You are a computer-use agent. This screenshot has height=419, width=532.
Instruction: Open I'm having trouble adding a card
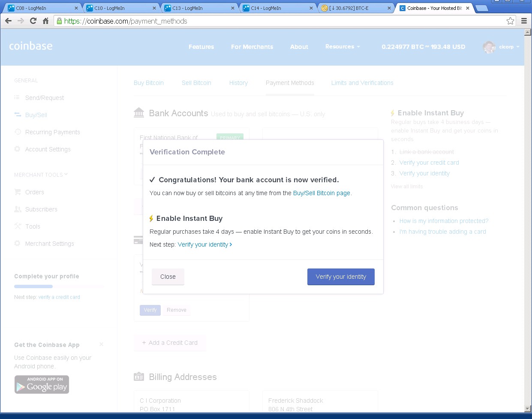click(x=443, y=232)
